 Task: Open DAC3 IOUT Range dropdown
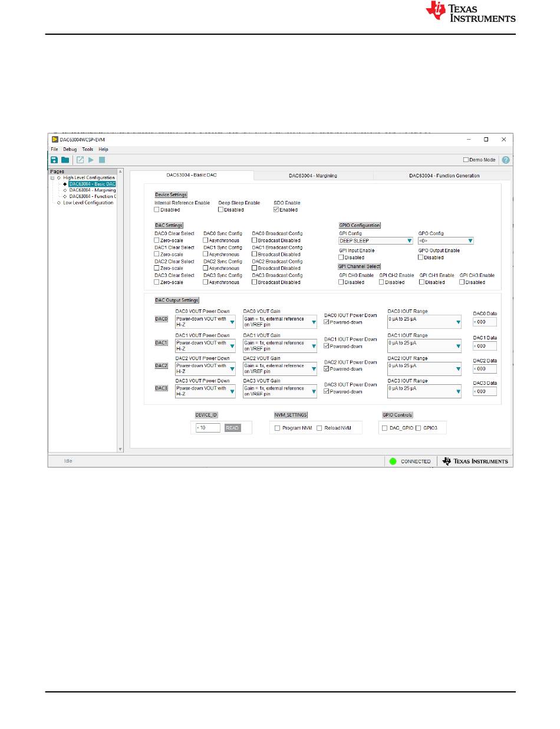tap(424, 391)
